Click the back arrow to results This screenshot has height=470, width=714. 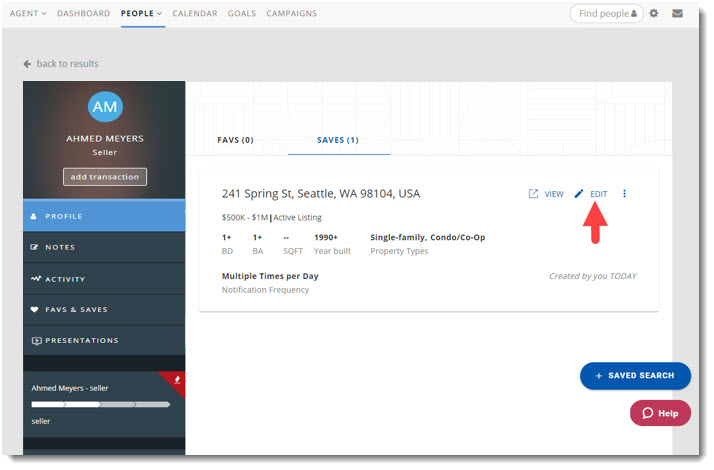point(27,64)
